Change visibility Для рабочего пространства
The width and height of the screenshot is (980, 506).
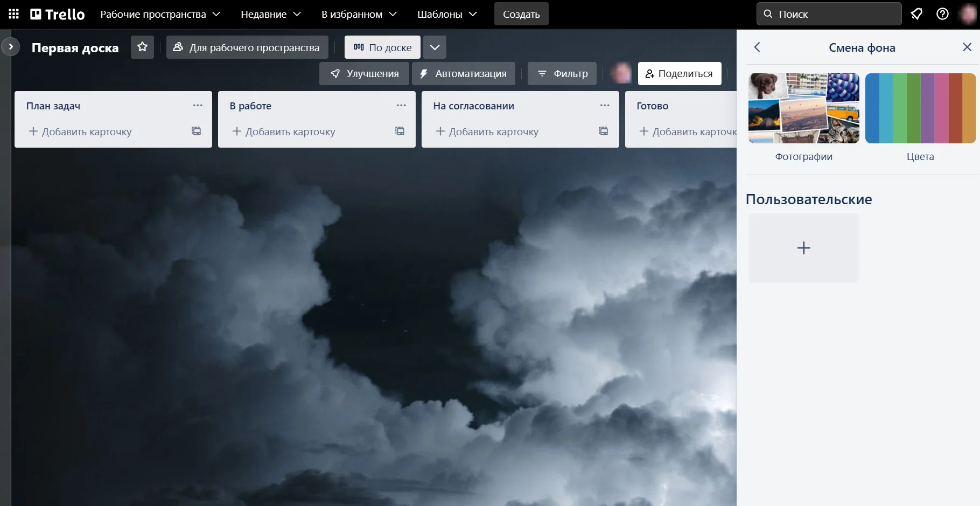coord(247,47)
